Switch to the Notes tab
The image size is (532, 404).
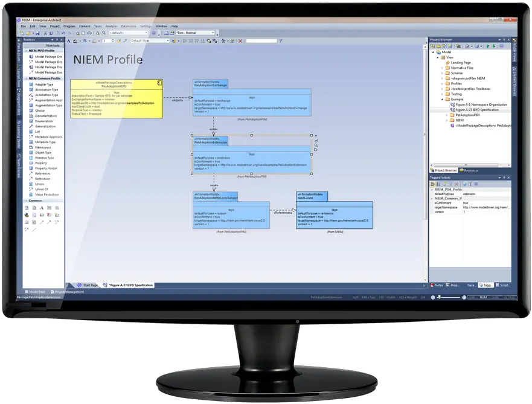(x=437, y=285)
